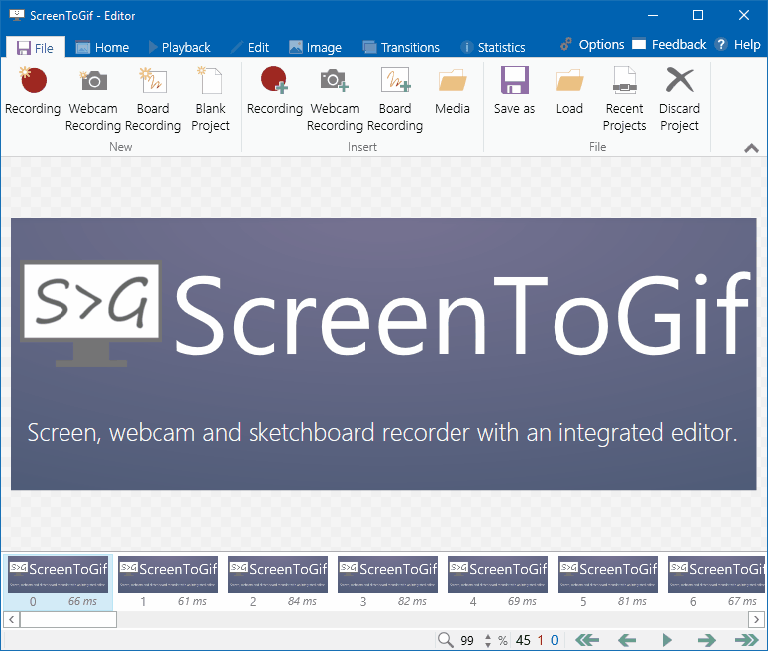The image size is (768, 651).
Task: Start new Board Recording in New group
Action: (x=153, y=99)
